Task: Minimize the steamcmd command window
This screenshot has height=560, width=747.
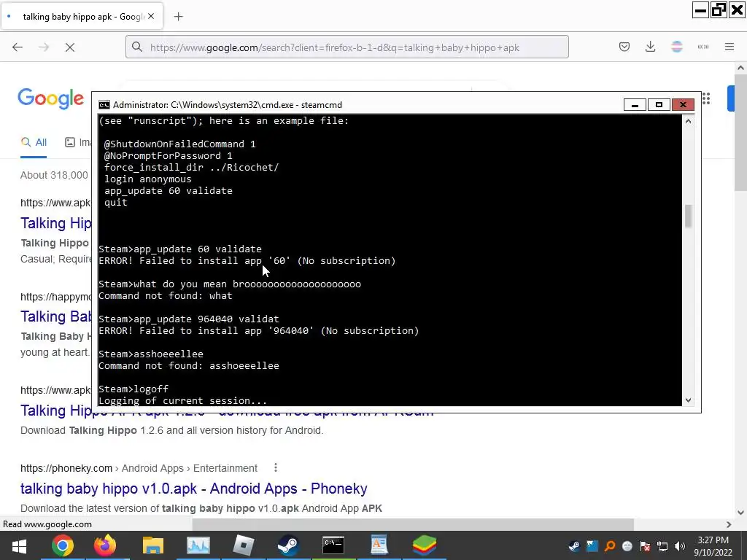Action: tap(635, 105)
